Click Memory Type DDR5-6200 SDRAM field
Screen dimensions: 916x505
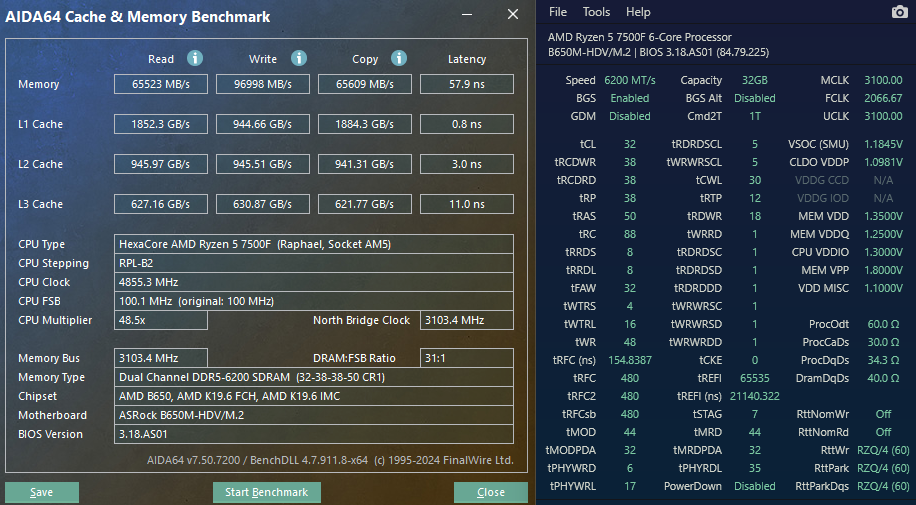click(314, 377)
